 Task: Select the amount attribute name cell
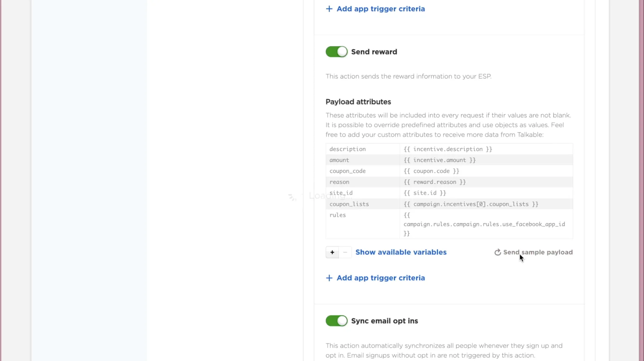pyautogui.click(x=363, y=160)
